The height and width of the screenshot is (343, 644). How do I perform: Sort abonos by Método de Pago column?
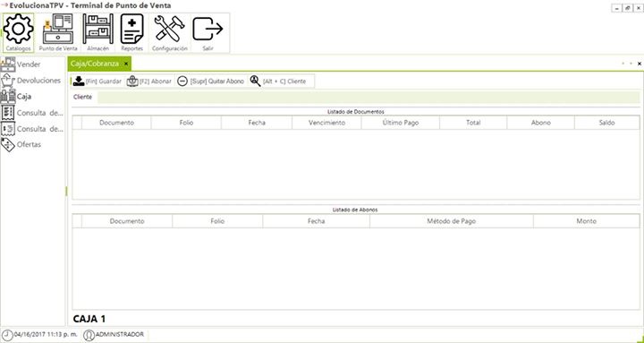[452, 221]
